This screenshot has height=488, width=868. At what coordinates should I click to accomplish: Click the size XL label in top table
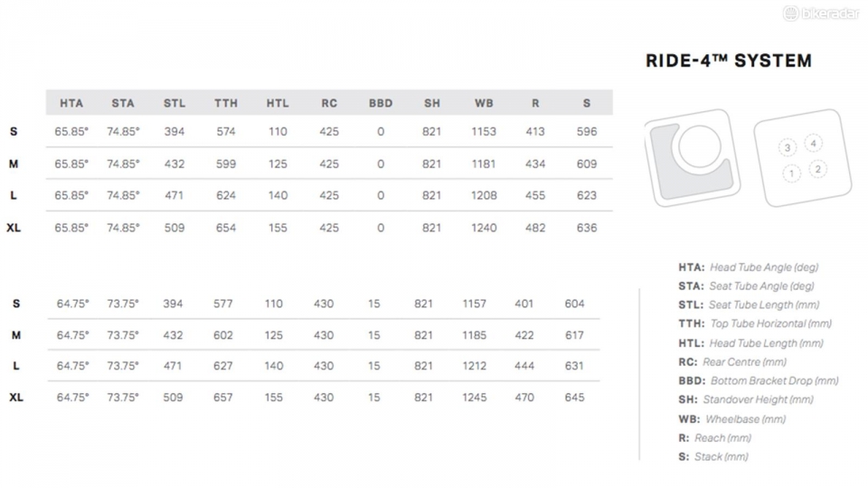[14, 228]
